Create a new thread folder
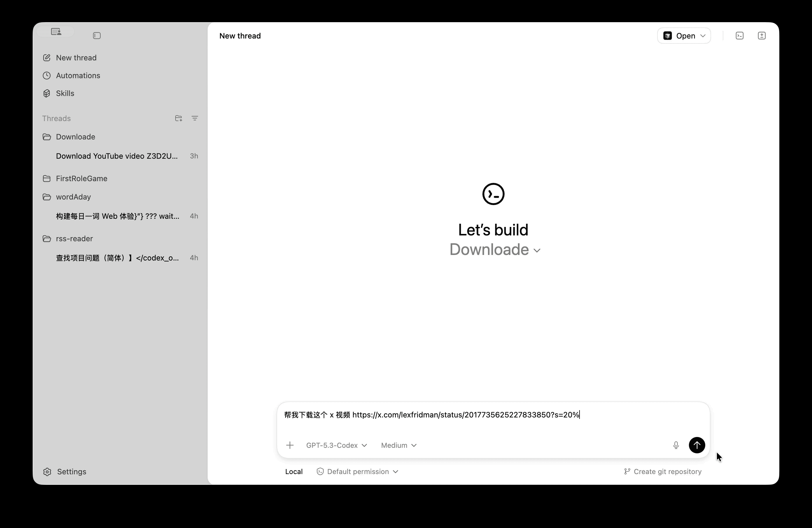Viewport: 812px width, 528px height. [x=178, y=118]
